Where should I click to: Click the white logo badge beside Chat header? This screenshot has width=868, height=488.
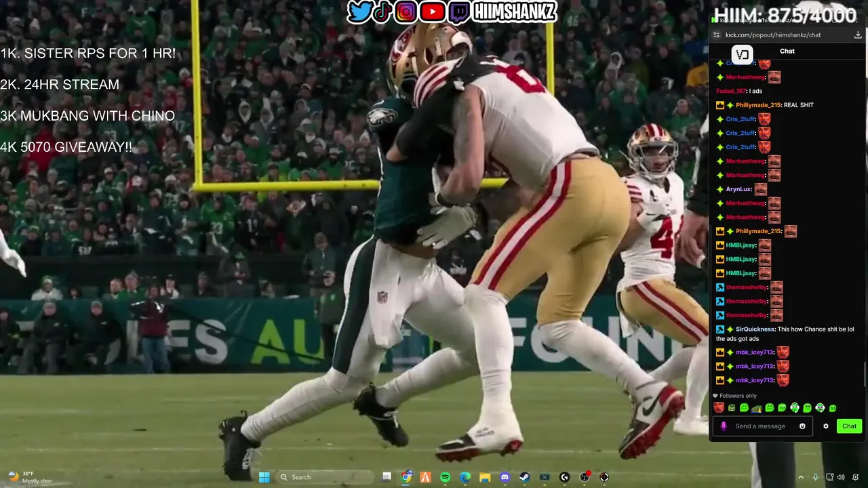coord(743,54)
